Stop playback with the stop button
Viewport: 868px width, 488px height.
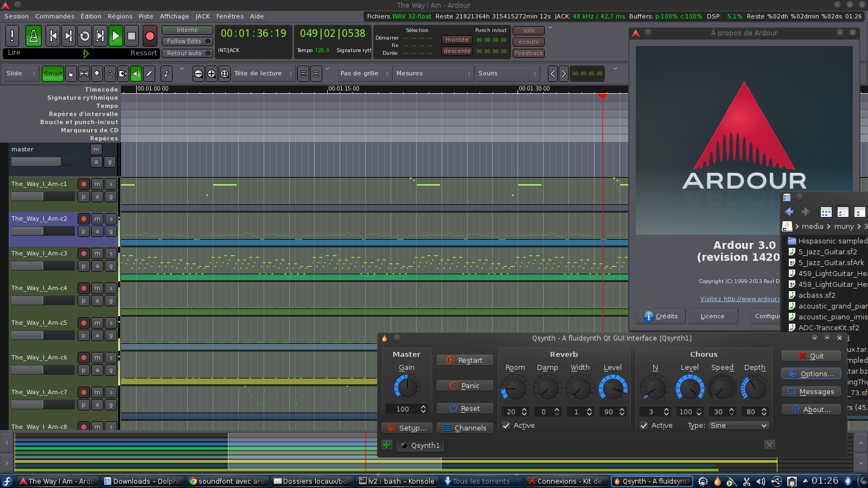pyautogui.click(x=131, y=36)
